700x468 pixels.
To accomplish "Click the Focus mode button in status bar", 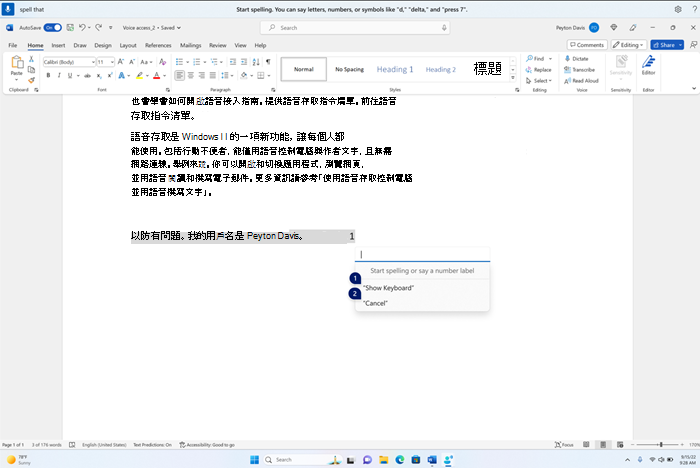I will 564,444.
